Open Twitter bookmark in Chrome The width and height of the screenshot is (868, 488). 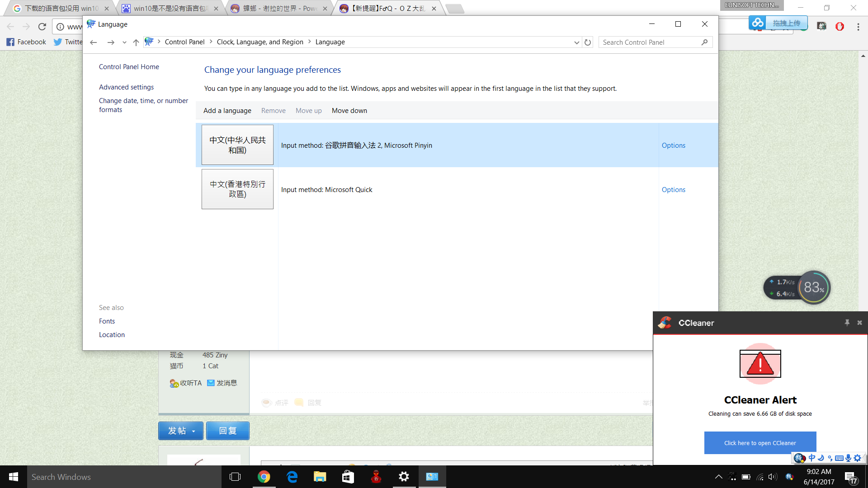click(x=68, y=42)
